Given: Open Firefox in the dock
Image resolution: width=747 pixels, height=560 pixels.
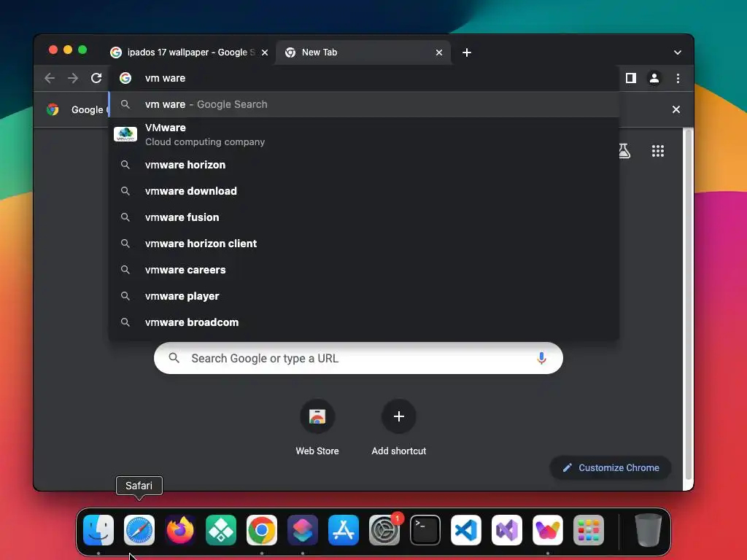Looking at the screenshot, I should tap(180, 530).
